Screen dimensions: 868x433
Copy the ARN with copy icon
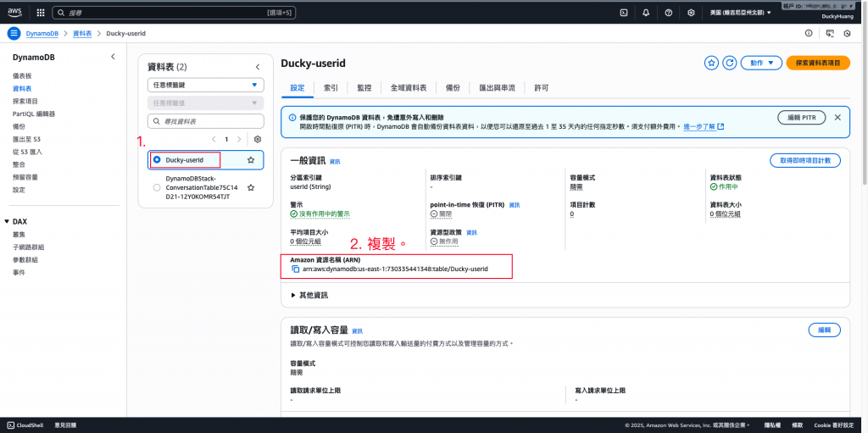pos(296,269)
